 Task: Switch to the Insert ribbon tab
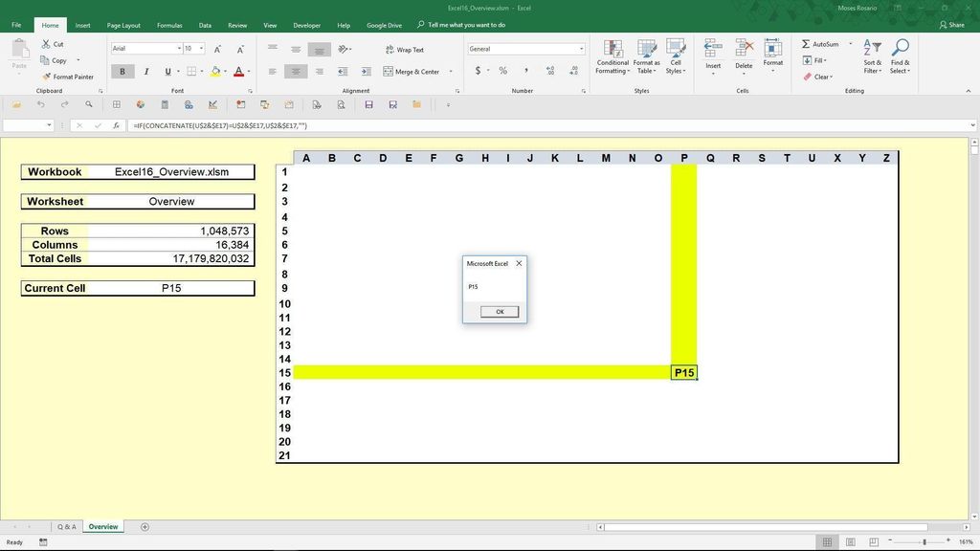(82, 26)
